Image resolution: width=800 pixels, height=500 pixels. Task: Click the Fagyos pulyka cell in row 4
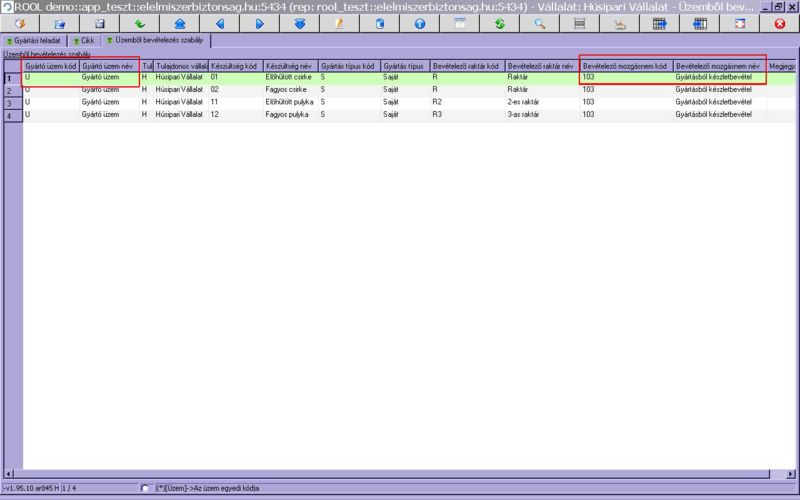(287, 116)
